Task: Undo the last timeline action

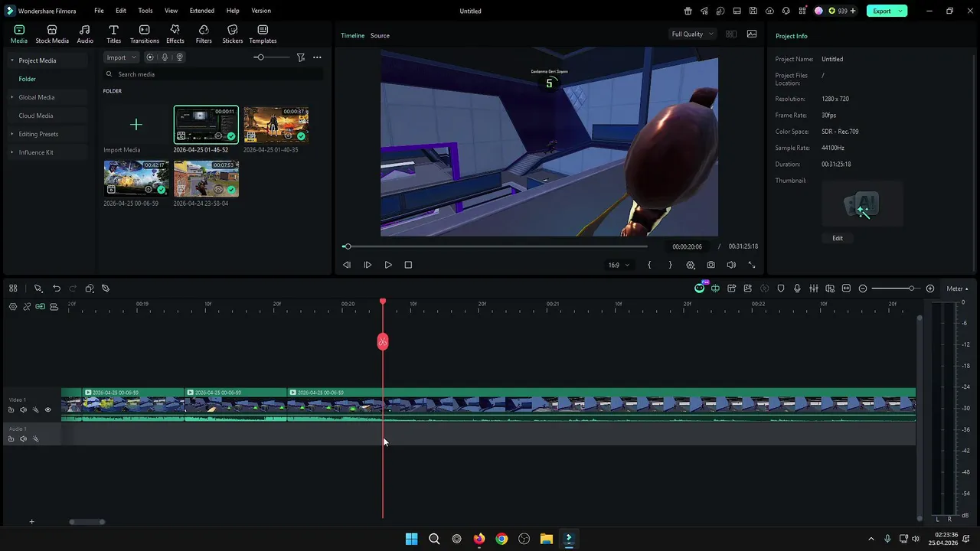Action: 57,289
